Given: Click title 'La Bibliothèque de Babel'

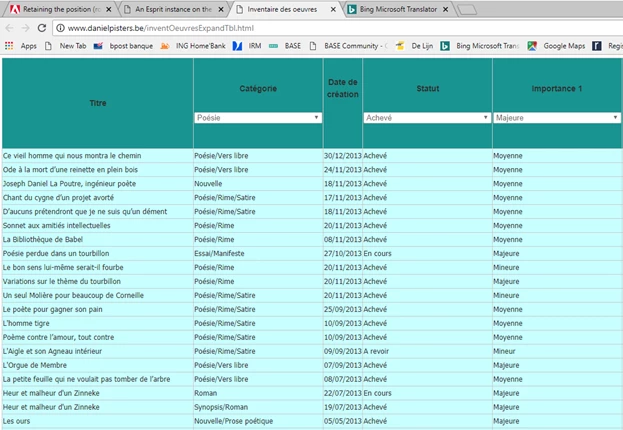Looking at the screenshot, I should pos(43,239).
